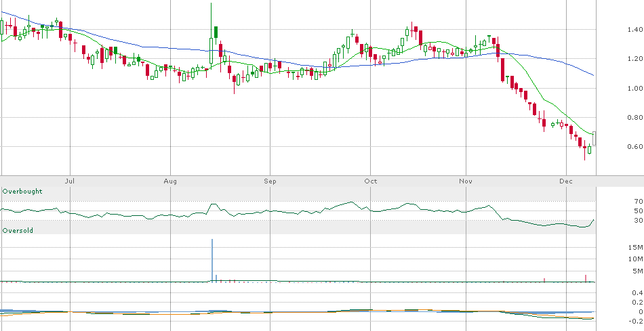The image size is (644, 331).
Task: Click the Sep month label on time axis
Action: click(270, 181)
